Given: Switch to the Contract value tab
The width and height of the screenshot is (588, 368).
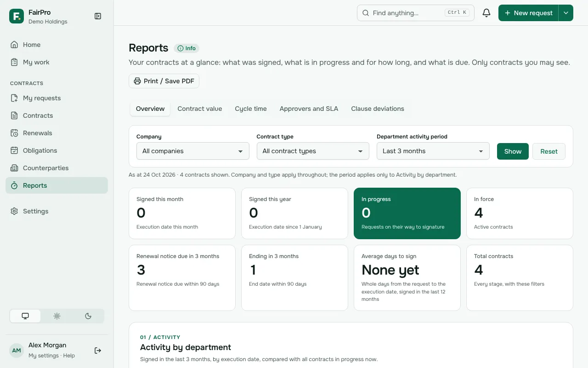Looking at the screenshot, I should (200, 109).
